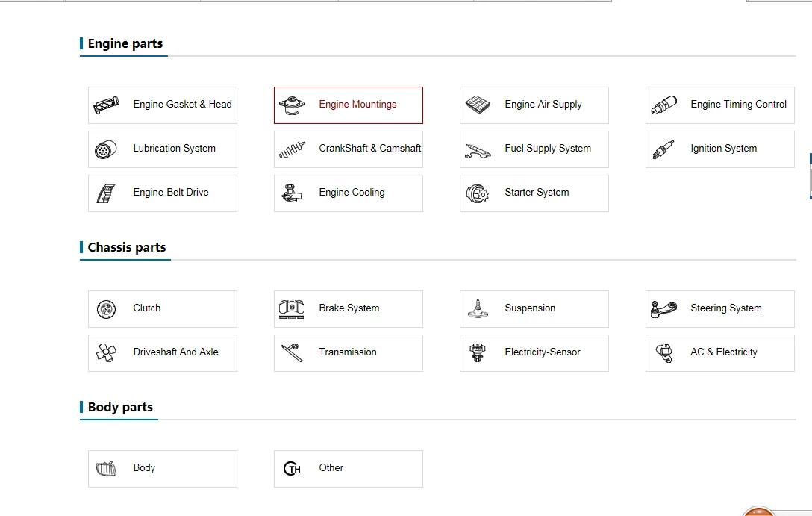Open the Engine Mountings category
The image size is (812, 516).
click(357, 105)
